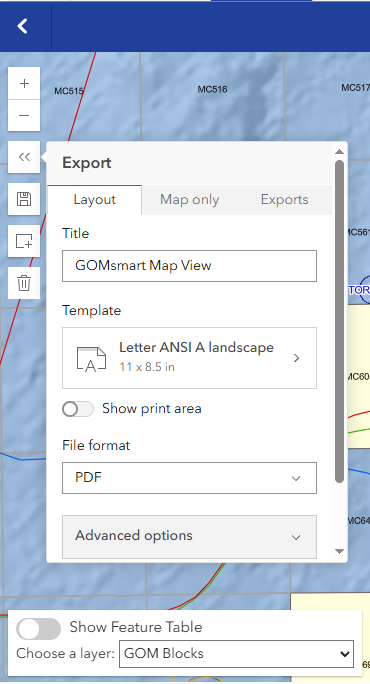Click the Export panel scrollbar thumb
Screen dimensions: 370x684
pyautogui.click(x=339, y=322)
